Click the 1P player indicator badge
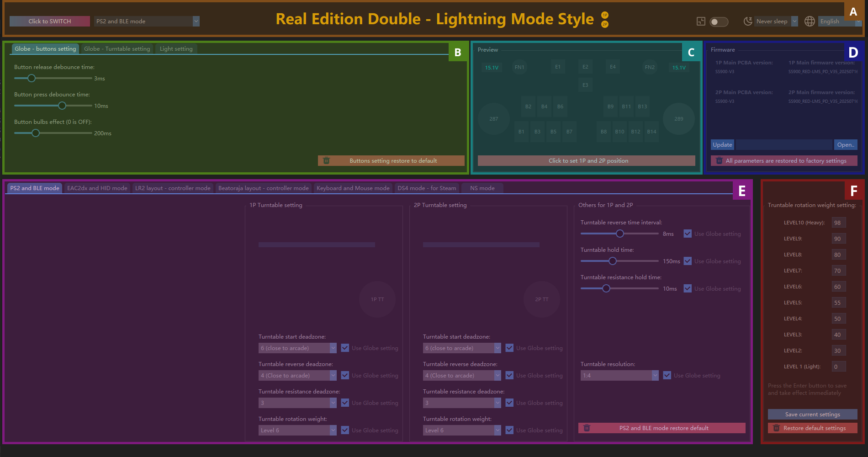 tap(605, 15)
